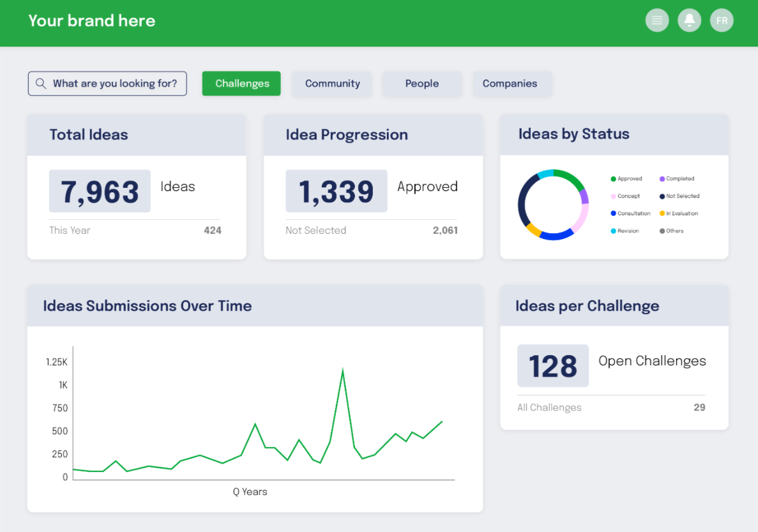758x532 pixels.
Task: Click the '500' y-axis label
Action: click(x=60, y=431)
